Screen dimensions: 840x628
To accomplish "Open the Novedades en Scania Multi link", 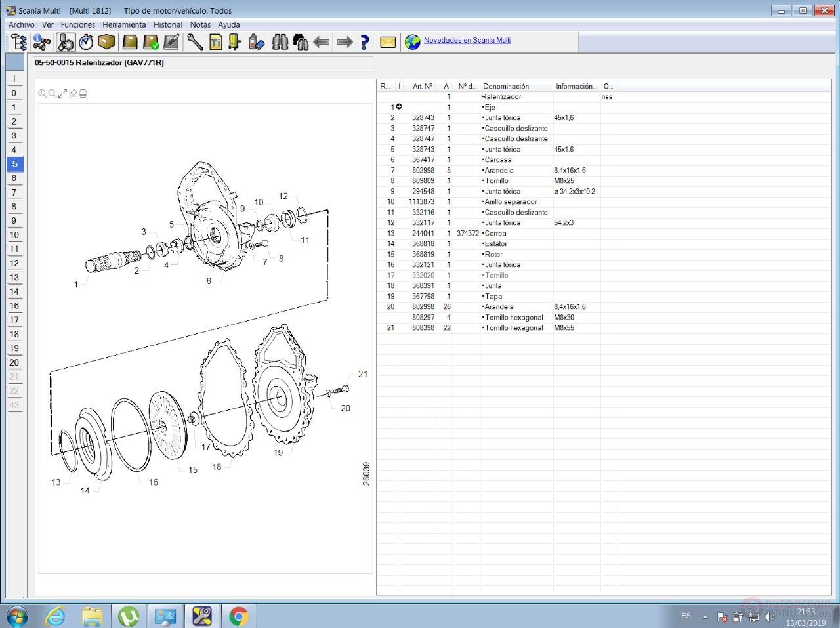I will (467, 41).
